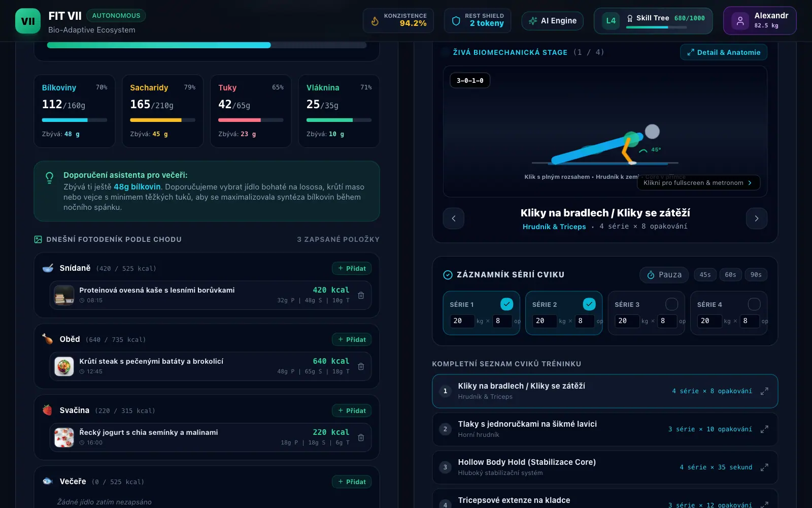Click the flame consistency icon
The image size is (812, 508).
point(375,21)
